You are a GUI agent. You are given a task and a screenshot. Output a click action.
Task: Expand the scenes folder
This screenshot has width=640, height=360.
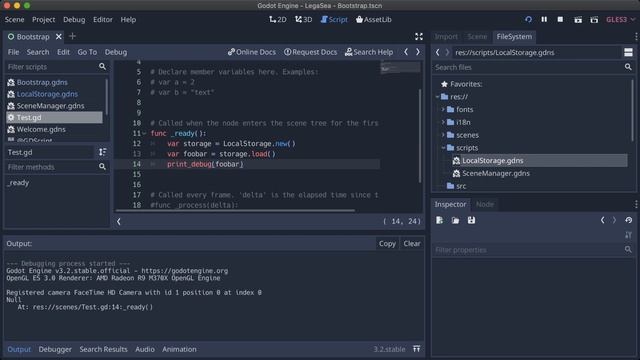pyautogui.click(x=443, y=135)
